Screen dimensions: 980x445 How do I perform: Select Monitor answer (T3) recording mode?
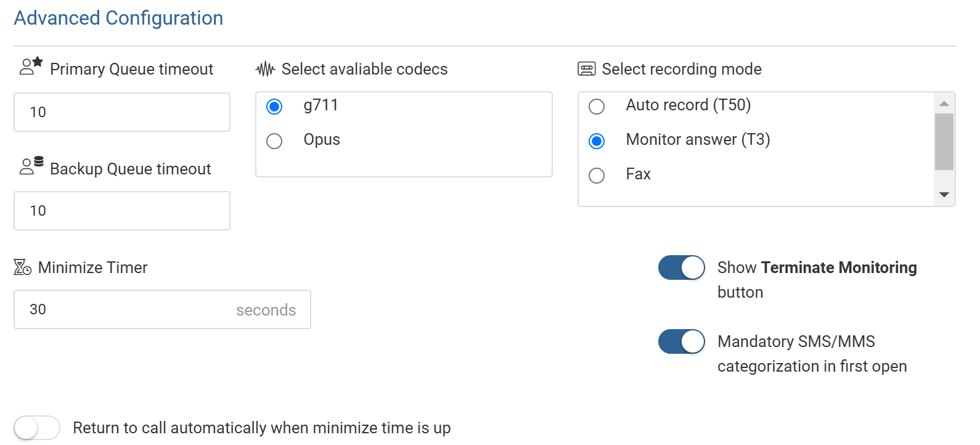[x=597, y=141]
